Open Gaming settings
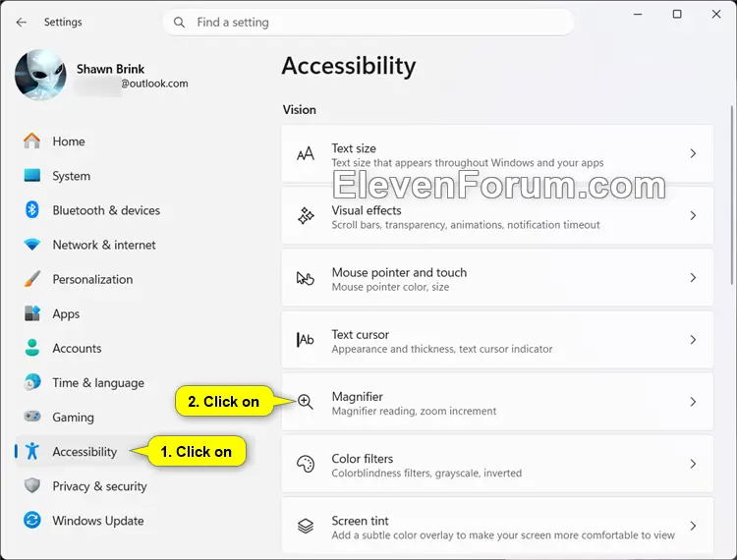Screen dimensions: 737x560 135,417
